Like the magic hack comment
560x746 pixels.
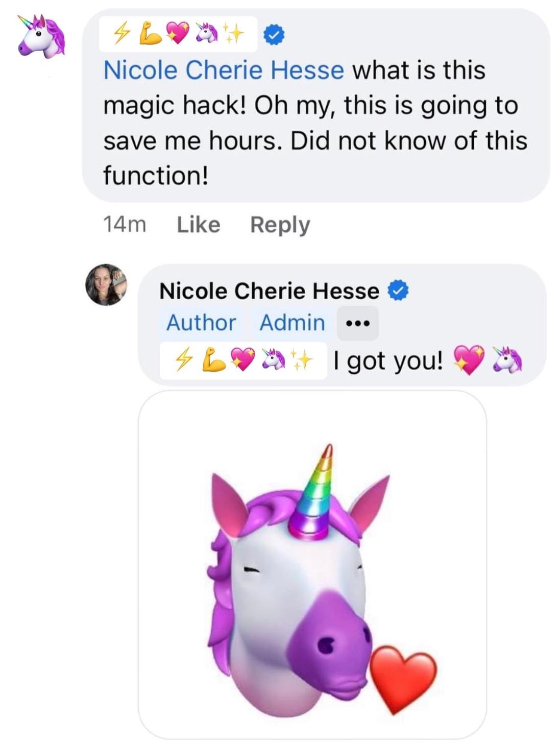199,225
